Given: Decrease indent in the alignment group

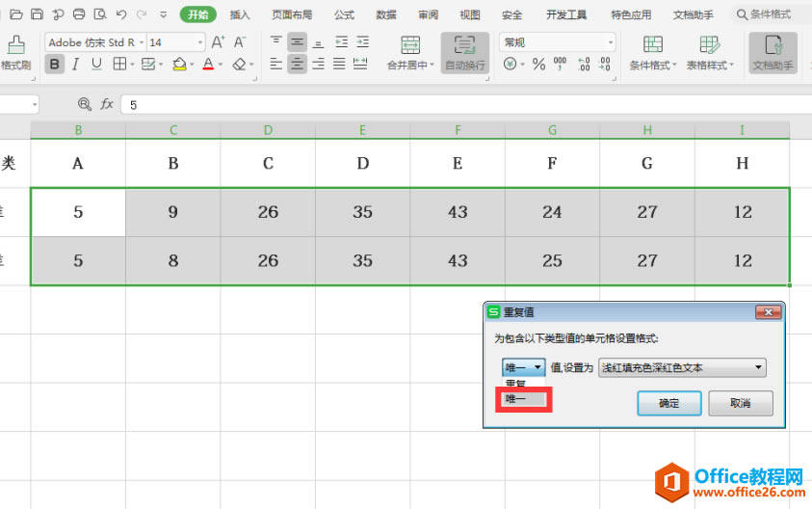Looking at the screenshot, I should pos(341,42).
